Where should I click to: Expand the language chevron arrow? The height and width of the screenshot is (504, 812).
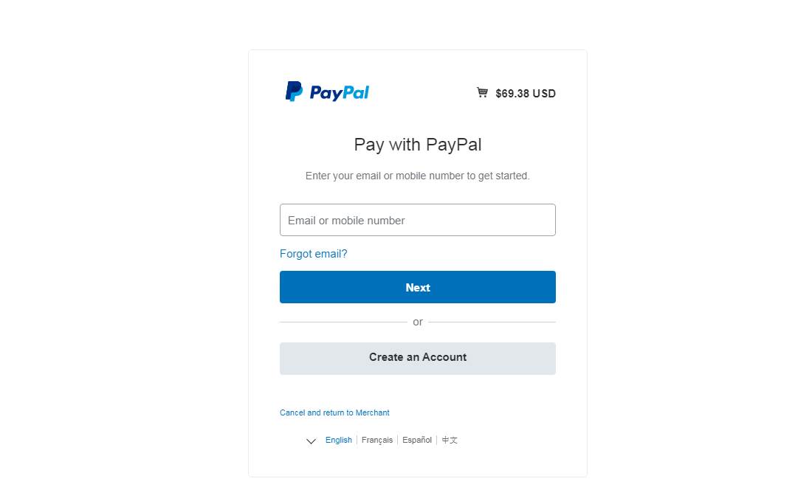coord(311,441)
